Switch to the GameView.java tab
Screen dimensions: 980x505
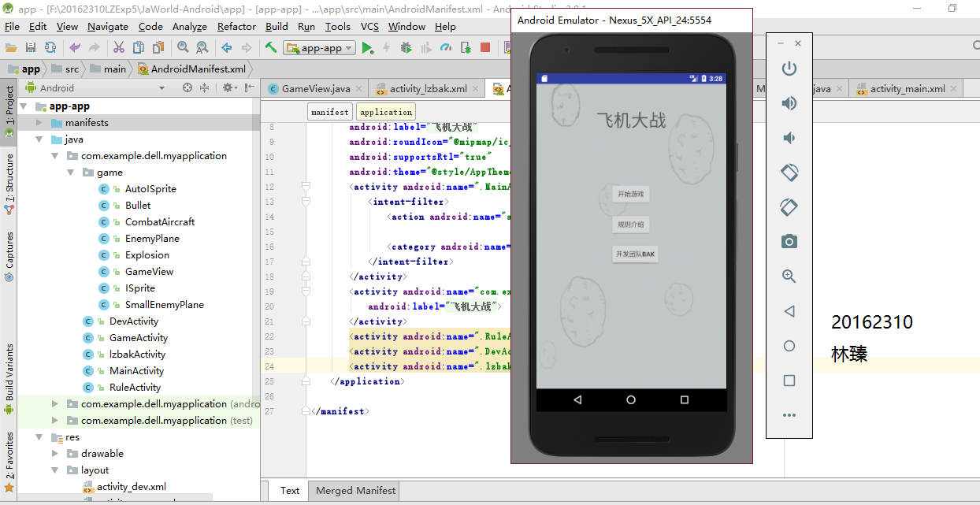(315, 88)
